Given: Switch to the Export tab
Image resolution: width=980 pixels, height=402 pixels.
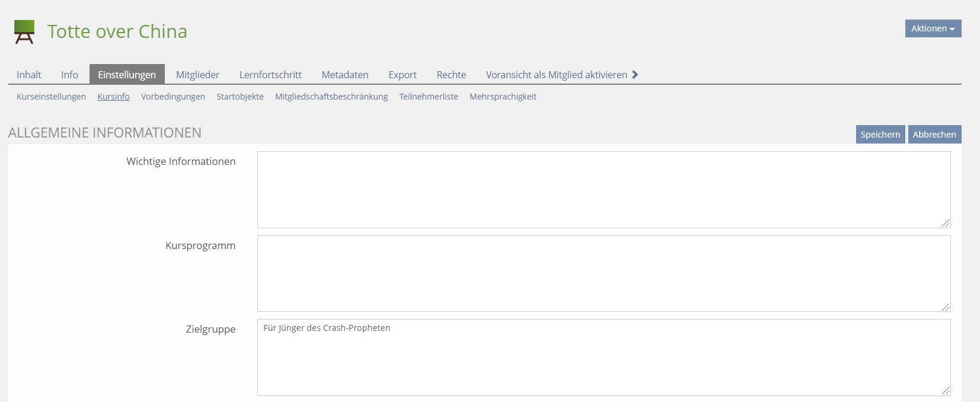Looking at the screenshot, I should [x=403, y=75].
